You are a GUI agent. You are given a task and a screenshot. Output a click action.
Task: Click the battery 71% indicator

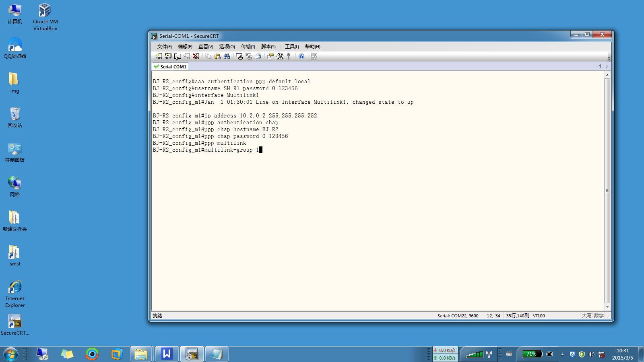tap(532, 354)
